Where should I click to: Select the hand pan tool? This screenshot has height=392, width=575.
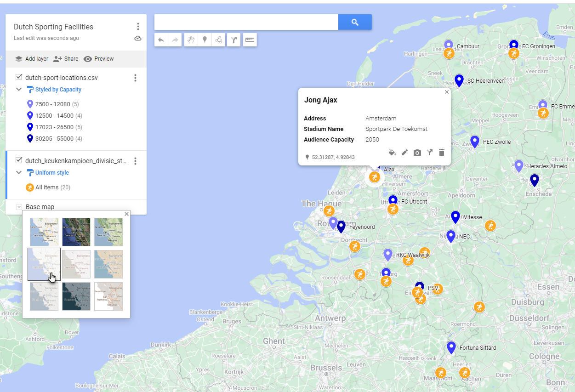click(x=191, y=40)
